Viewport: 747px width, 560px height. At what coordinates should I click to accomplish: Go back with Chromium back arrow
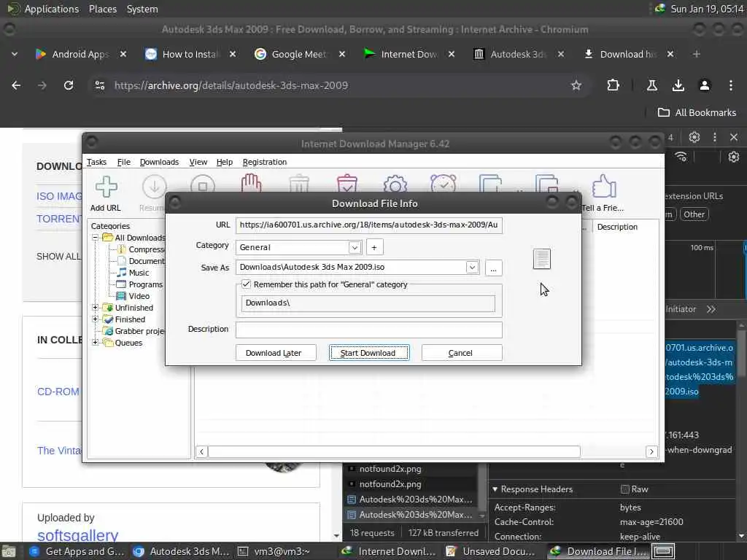(16, 85)
